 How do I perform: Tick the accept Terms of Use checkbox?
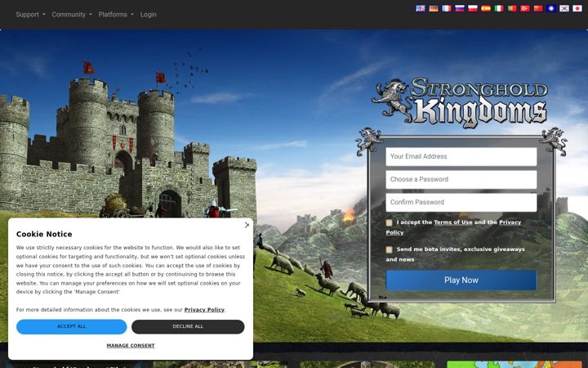click(390, 222)
